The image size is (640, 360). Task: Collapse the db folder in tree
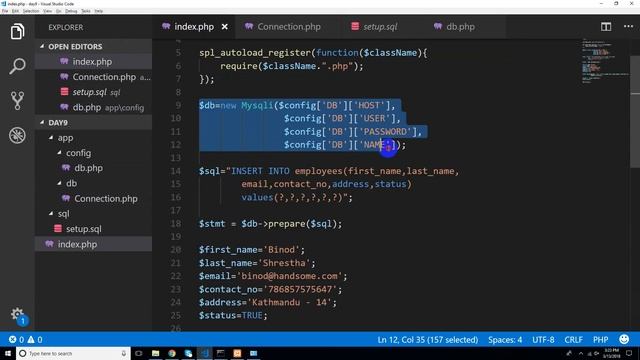pos(60,183)
